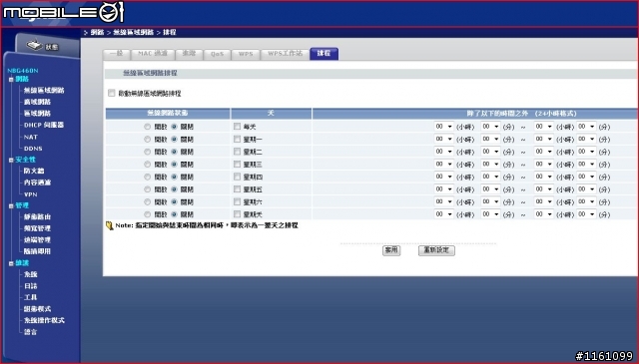This screenshot has width=639, height=364.
Task: Open the VPN page
Action: click(x=31, y=194)
